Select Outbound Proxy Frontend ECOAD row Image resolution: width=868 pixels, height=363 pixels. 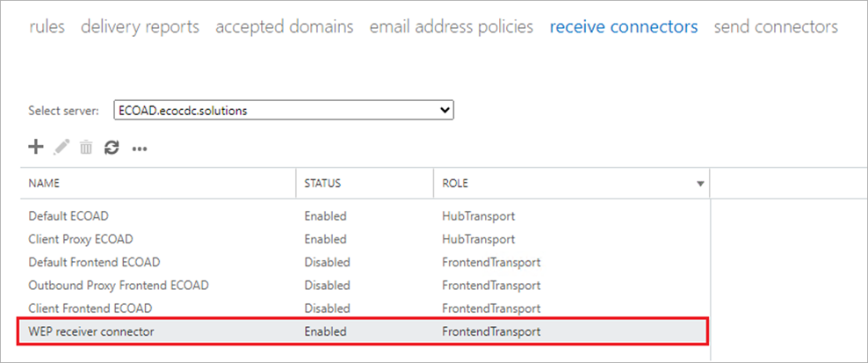click(118, 286)
